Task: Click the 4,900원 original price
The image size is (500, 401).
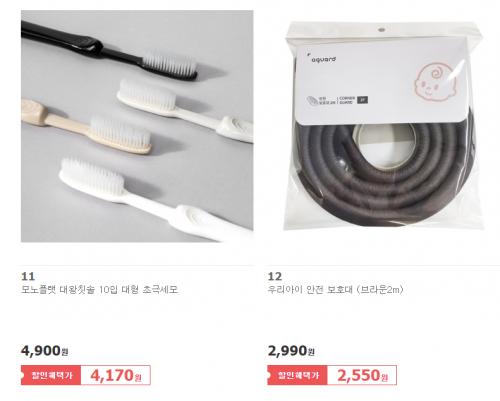Action: [x=45, y=351]
